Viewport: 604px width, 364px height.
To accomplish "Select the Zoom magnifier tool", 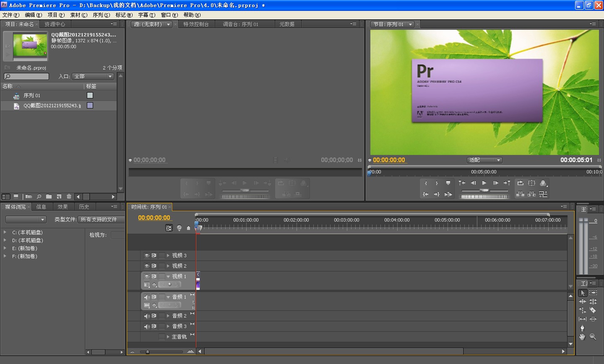I will coord(593,337).
